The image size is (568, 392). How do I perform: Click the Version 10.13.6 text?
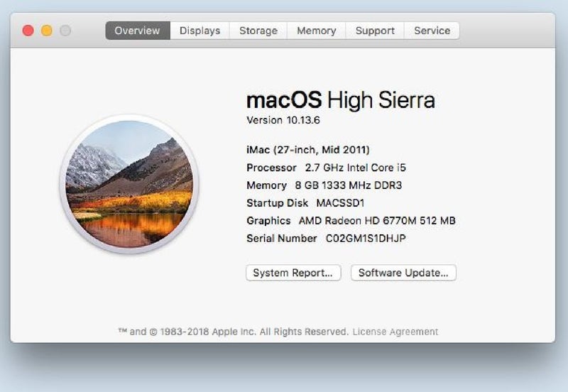pyautogui.click(x=283, y=120)
